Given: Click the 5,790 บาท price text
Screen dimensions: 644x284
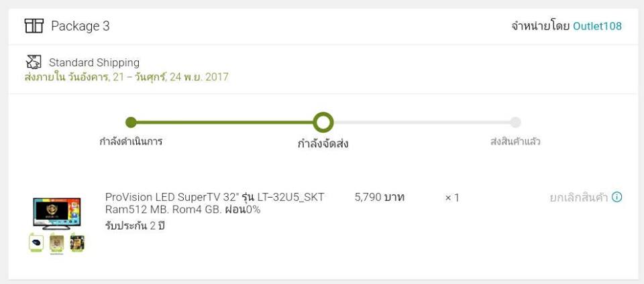Looking at the screenshot, I should pyautogui.click(x=380, y=198).
